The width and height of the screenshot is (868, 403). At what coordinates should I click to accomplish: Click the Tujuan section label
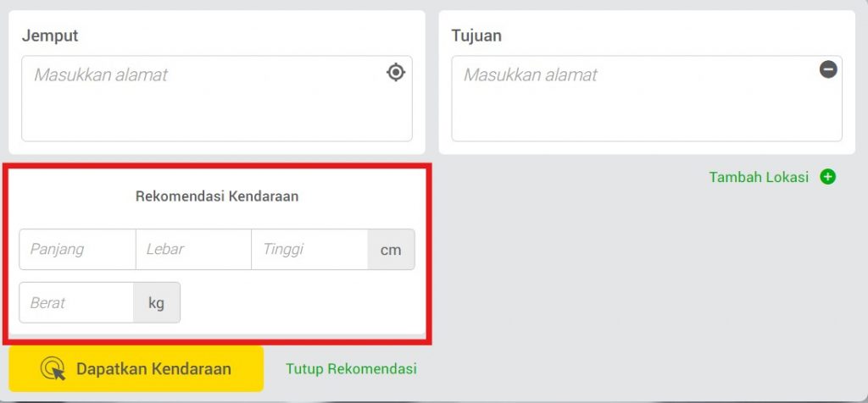point(476,36)
